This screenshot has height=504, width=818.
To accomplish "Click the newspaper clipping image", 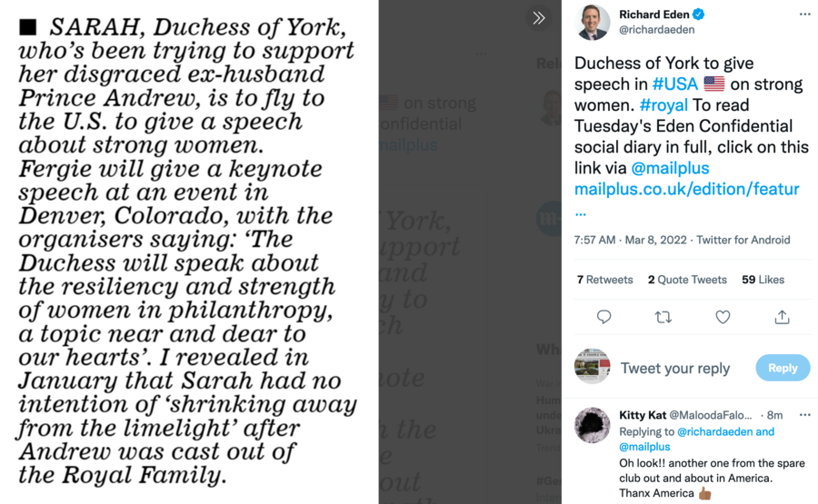I will [x=189, y=252].
